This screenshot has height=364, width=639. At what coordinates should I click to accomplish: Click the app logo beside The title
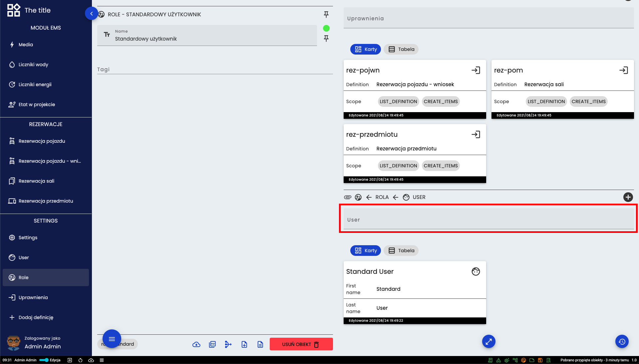(14, 10)
